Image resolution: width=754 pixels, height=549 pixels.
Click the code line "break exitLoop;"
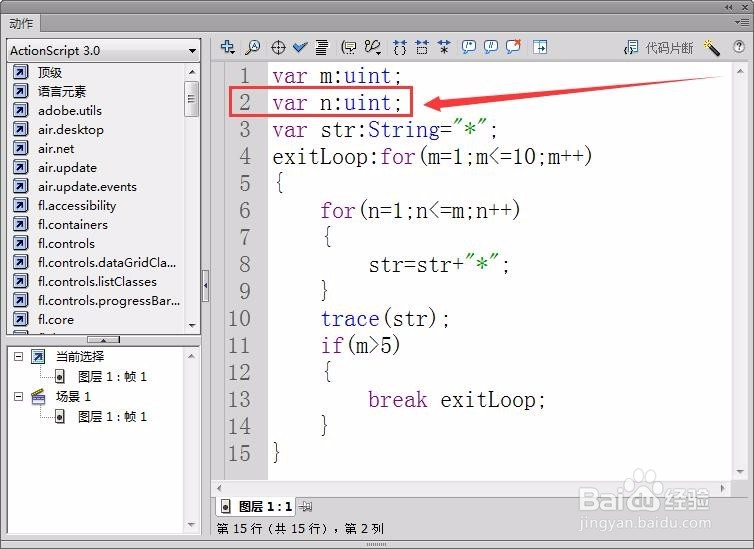point(457,400)
